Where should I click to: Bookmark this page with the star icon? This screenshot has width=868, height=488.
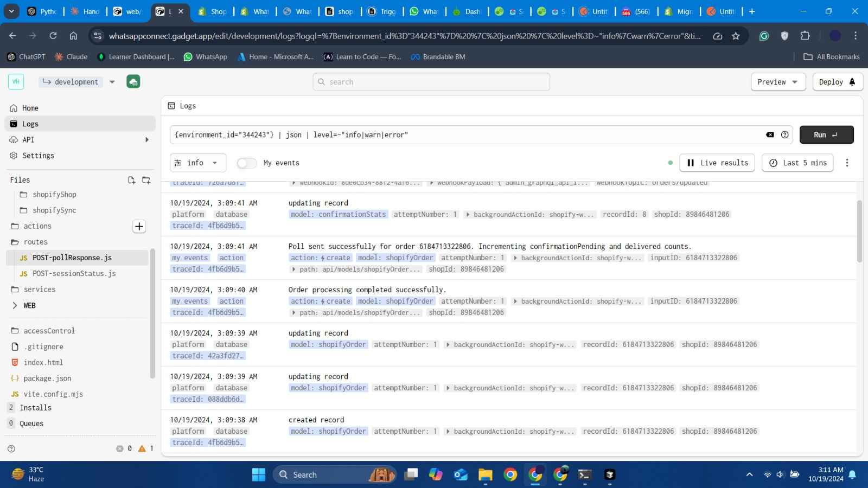pos(736,36)
